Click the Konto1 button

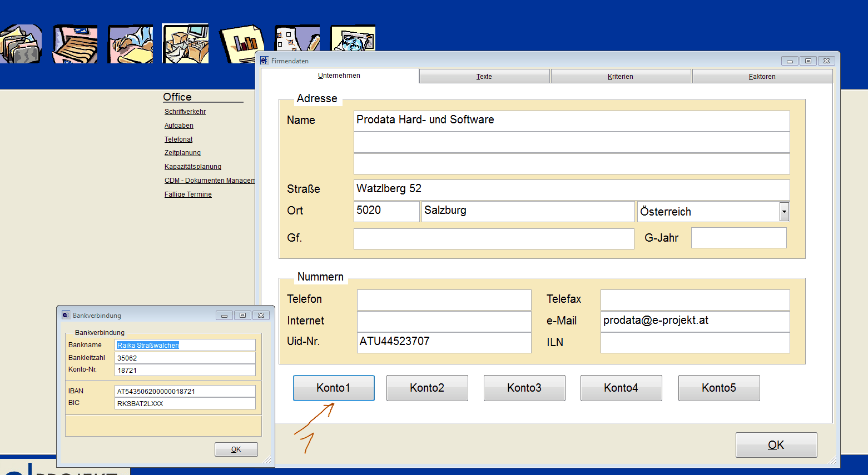click(334, 388)
